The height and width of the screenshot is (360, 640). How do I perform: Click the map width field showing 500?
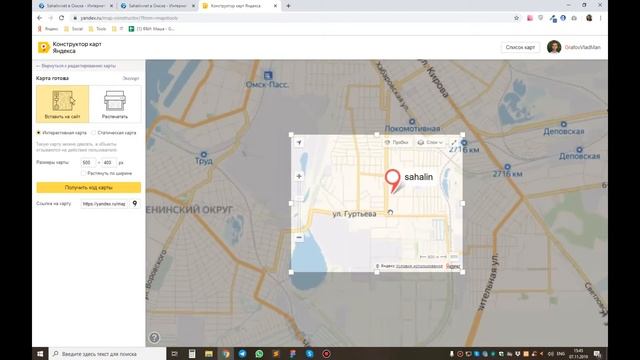coord(88,162)
